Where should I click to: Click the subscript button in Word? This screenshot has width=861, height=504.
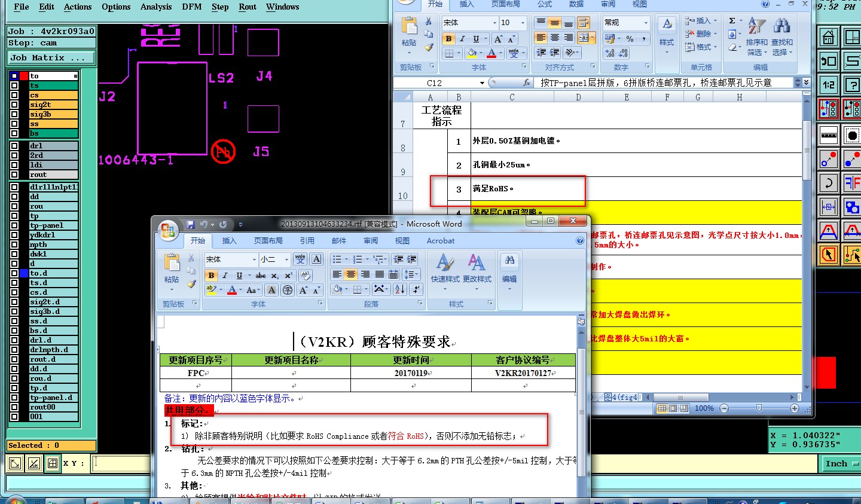point(274,276)
